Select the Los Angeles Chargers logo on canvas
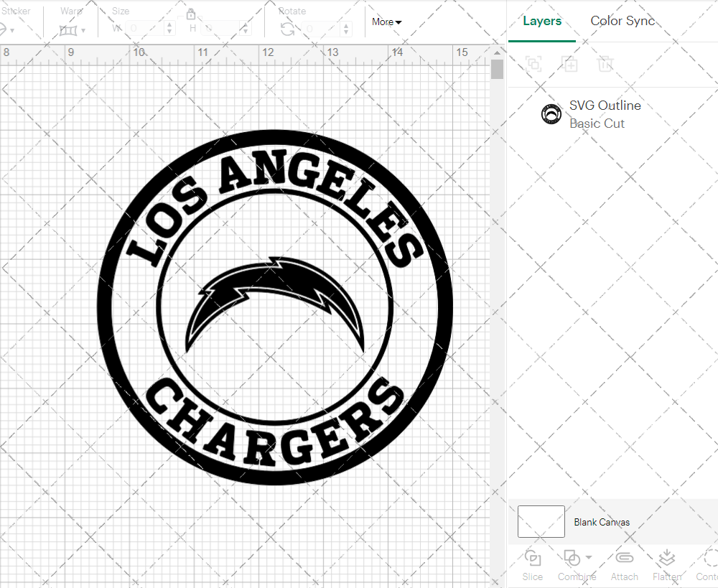718x588 pixels. coord(275,307)
